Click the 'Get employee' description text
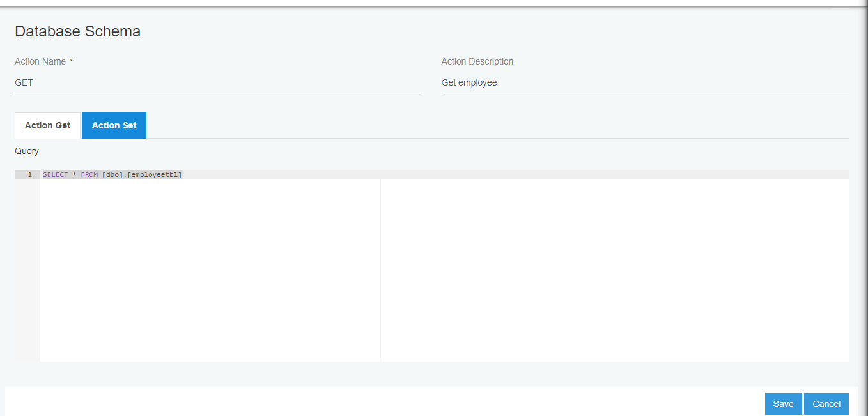Viewport: 868px width, 416px height. tap(469, 82)
